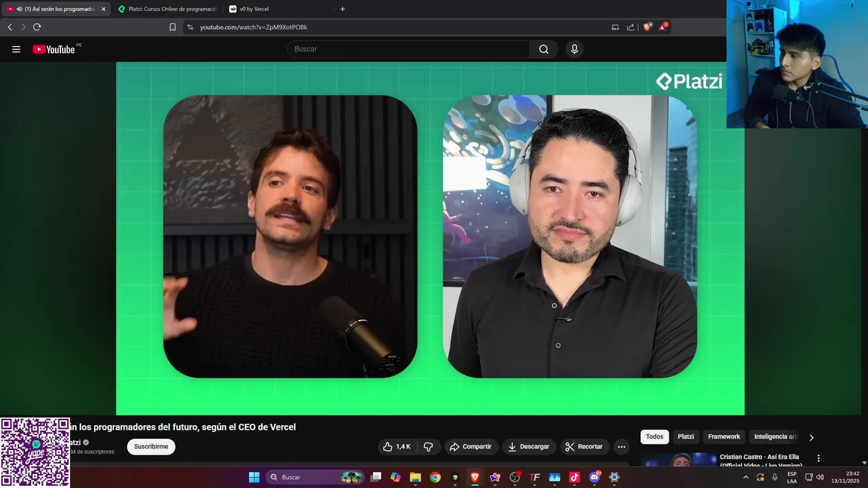Click the video player area to pause
The image size is (868, 488).
pos(430,238)
